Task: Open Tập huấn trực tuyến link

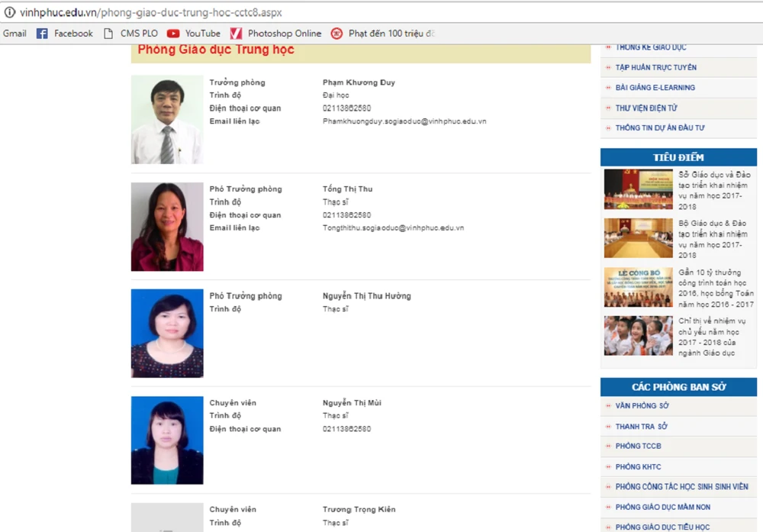Action: [x=655, y=67]
